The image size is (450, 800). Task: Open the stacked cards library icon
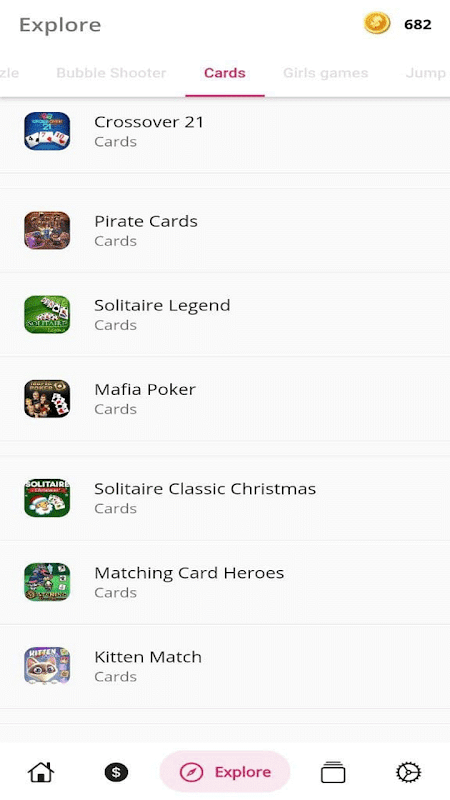pos(333,772)
